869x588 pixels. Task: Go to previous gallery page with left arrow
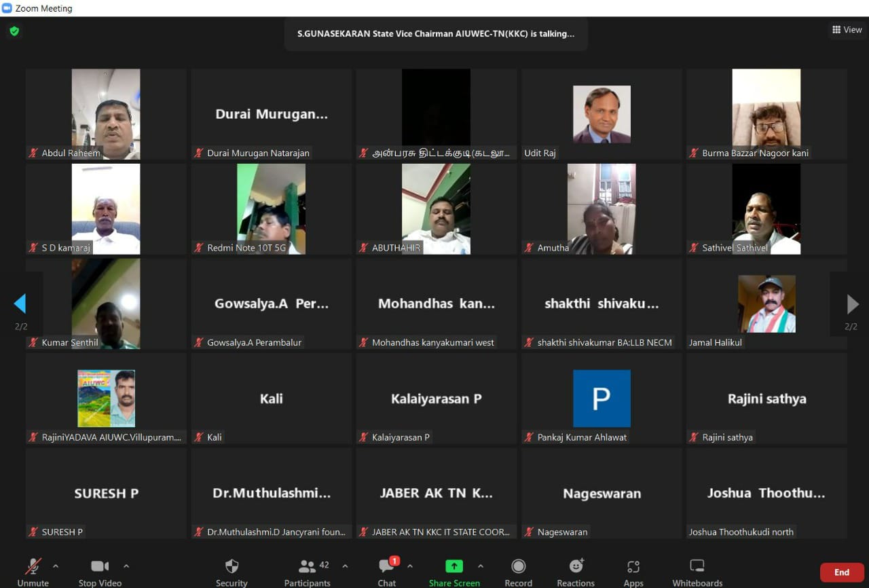(20, 304)
